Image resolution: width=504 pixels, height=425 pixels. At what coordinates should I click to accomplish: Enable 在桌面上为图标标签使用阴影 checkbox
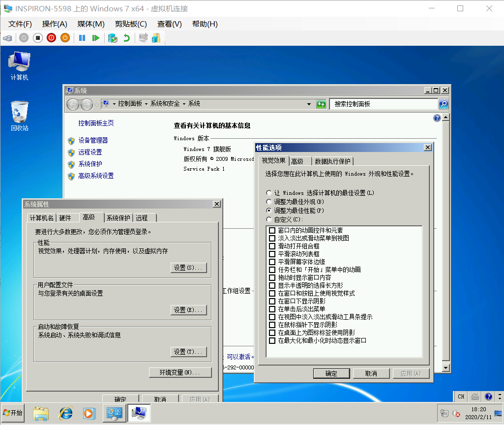point(272,333)
